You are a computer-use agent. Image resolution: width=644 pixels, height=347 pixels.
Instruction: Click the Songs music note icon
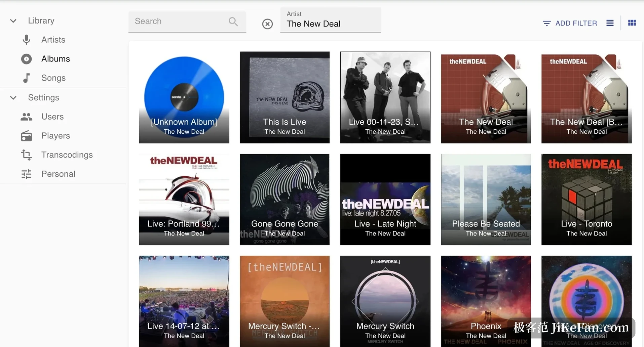(26, 78)
